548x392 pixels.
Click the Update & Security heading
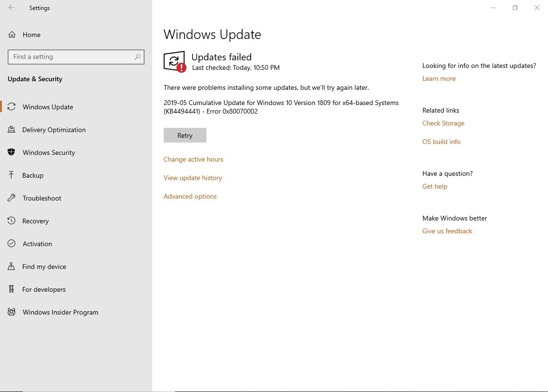35,79
